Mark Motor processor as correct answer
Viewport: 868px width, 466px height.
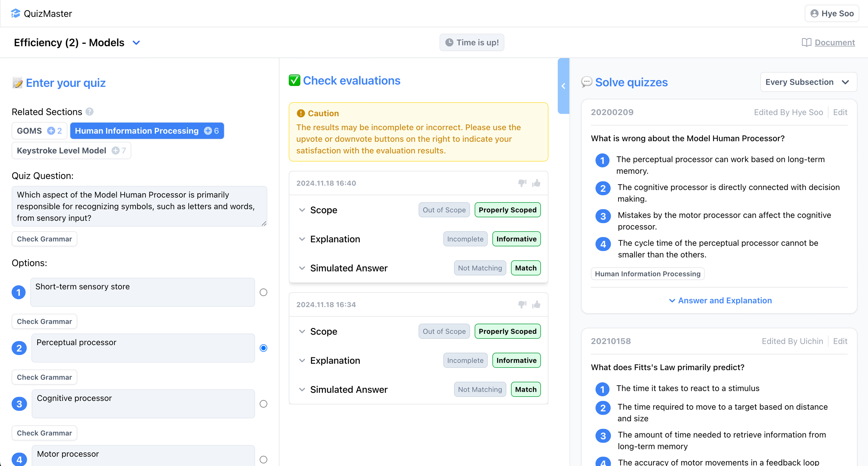(263, 460)
